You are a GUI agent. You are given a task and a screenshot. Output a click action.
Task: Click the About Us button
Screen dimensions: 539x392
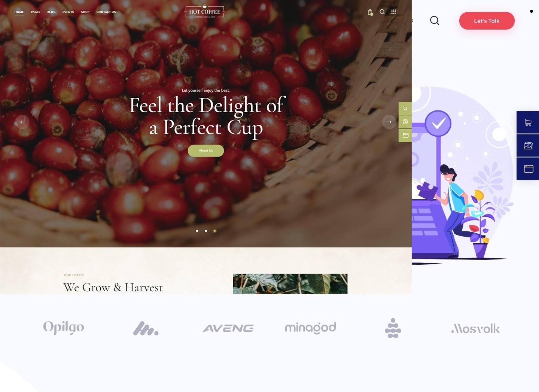[x=206, y=151]
